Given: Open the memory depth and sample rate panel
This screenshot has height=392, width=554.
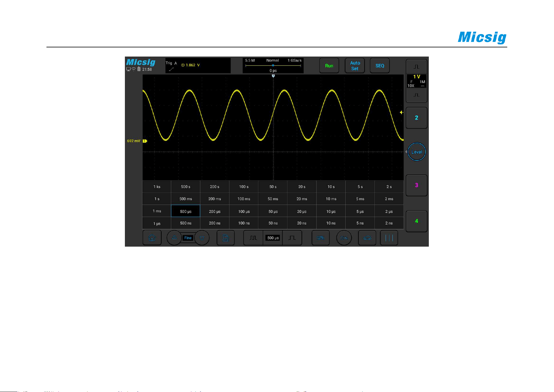Looking at the screenshot, I should [273, 65].
